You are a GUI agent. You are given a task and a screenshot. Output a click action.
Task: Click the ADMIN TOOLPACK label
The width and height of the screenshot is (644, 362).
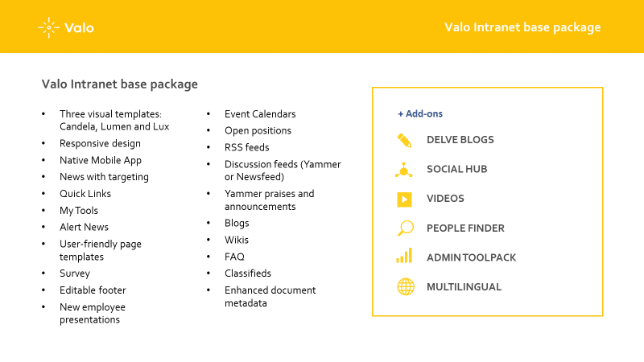(471, 257)
